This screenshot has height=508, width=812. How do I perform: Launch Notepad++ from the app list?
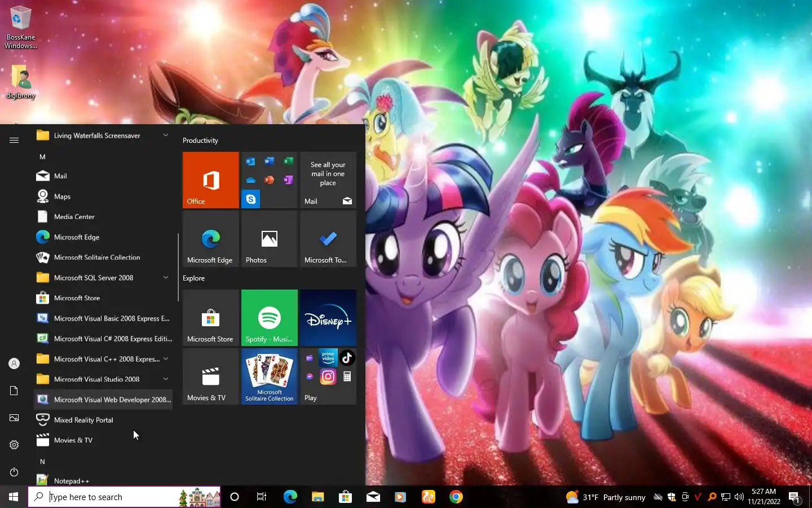[x=103, y=480]
